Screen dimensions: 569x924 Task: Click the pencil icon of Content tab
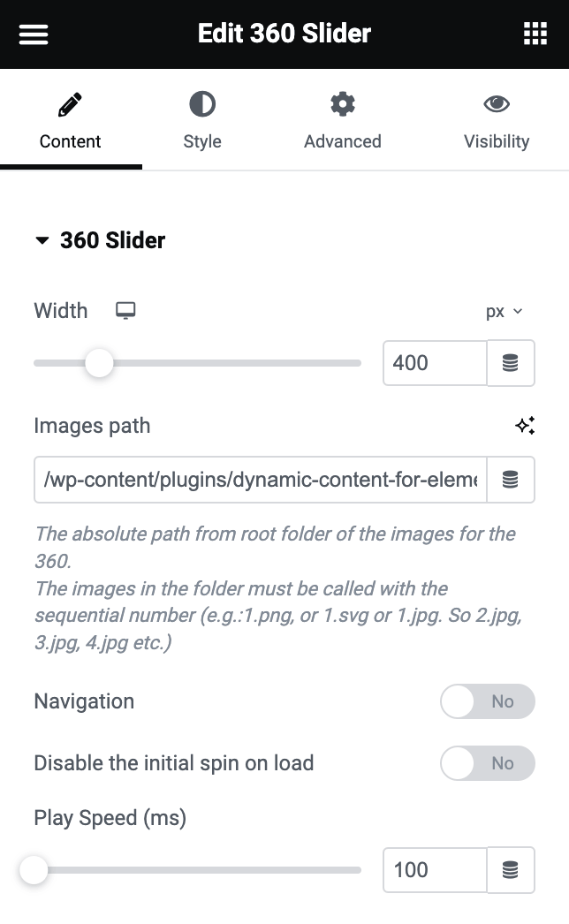coord(70,106)
